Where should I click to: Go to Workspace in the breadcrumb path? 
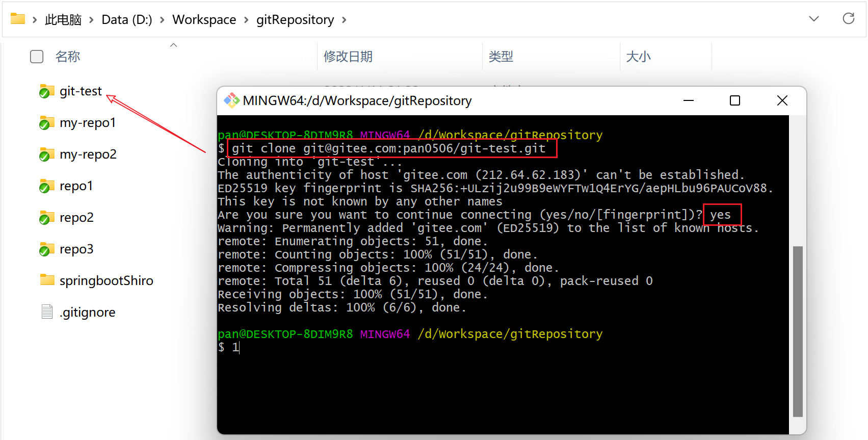(x=204, y=20)
